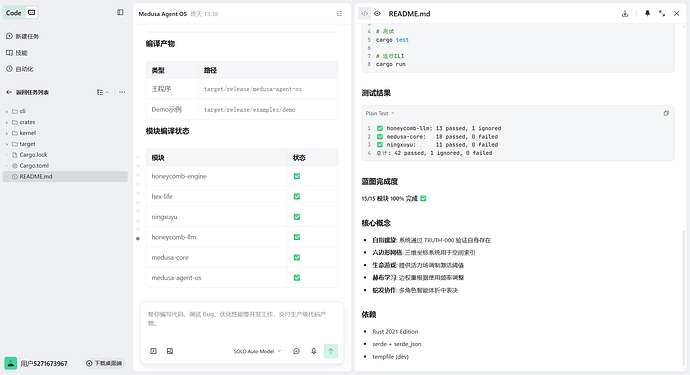Close the README.md preview panel
This screenshot has width=690, height=375.
pos(676,14)
